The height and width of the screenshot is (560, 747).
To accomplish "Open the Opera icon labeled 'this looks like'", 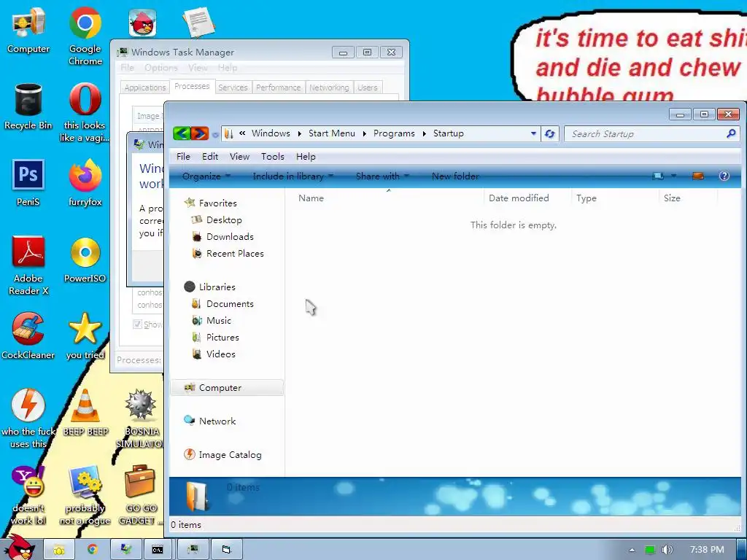I will pyautogui.click(x=85, y=112).
